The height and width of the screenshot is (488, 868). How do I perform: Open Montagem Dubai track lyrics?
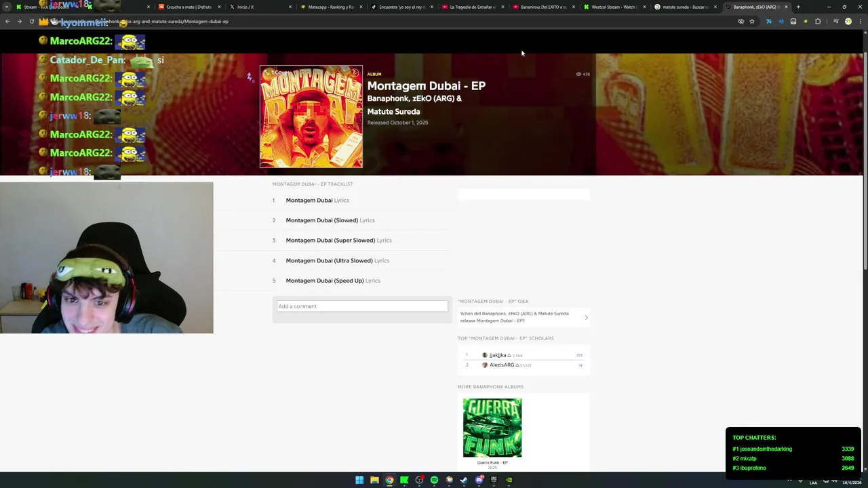317,200
